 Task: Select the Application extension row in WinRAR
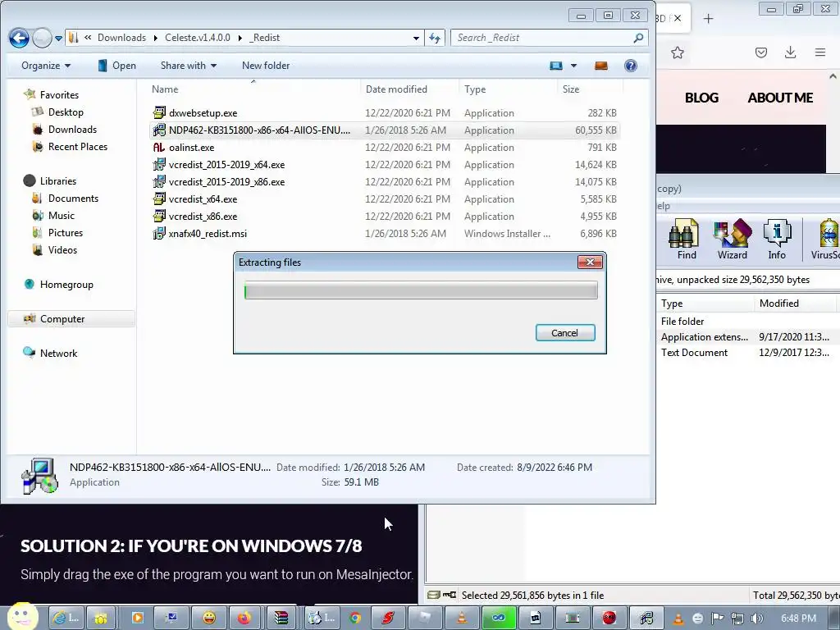(748, 337)
